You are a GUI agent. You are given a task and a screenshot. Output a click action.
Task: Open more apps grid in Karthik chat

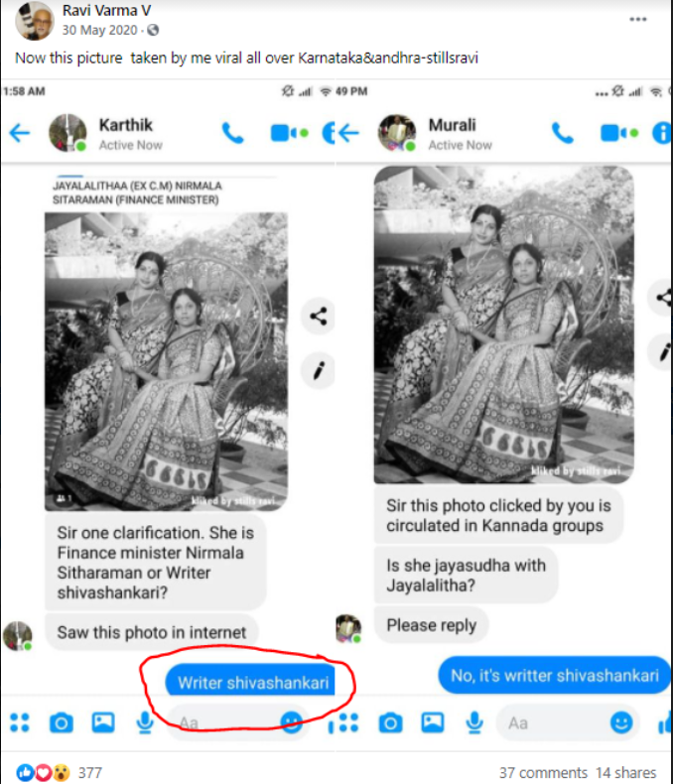20,722
